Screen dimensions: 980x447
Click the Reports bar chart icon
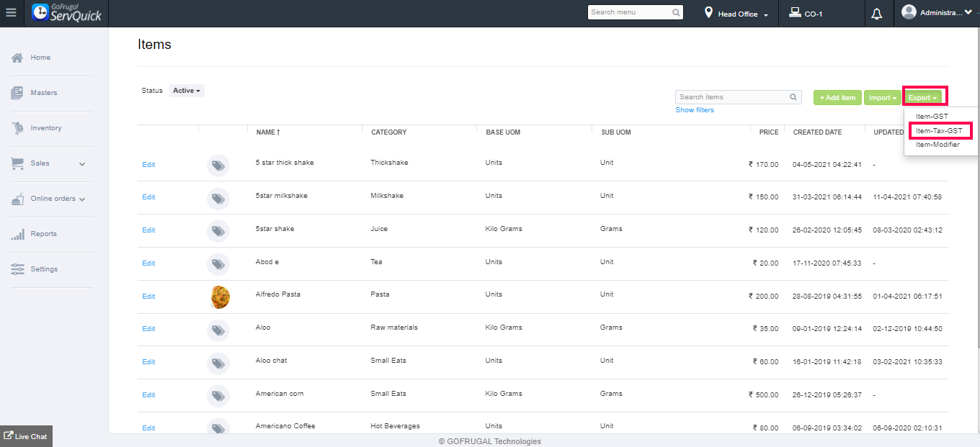pos(17,234)
